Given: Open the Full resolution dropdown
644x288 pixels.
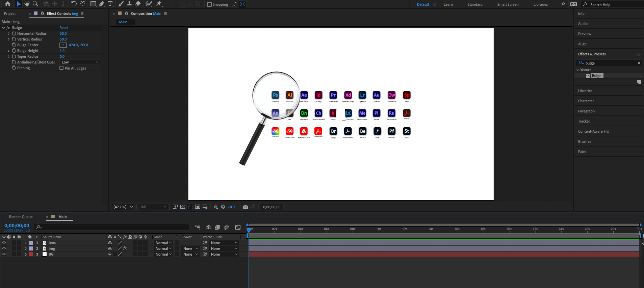Looking at the screenshot, I should point(153,207).
